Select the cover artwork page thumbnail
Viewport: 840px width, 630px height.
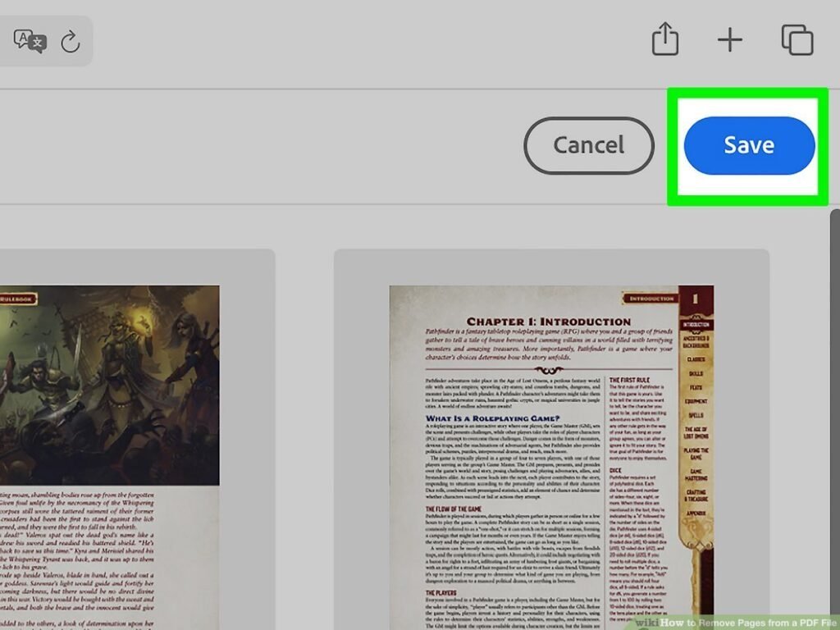[107, 410]
